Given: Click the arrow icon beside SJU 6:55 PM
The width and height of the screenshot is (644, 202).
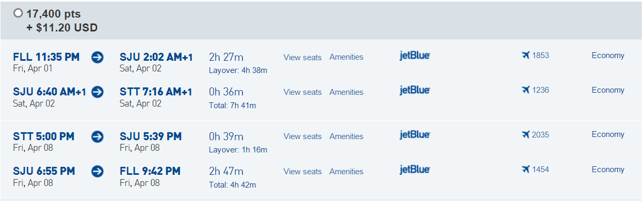Looking at the screenshot, I should pyautogui.click(x=97, y=171).
